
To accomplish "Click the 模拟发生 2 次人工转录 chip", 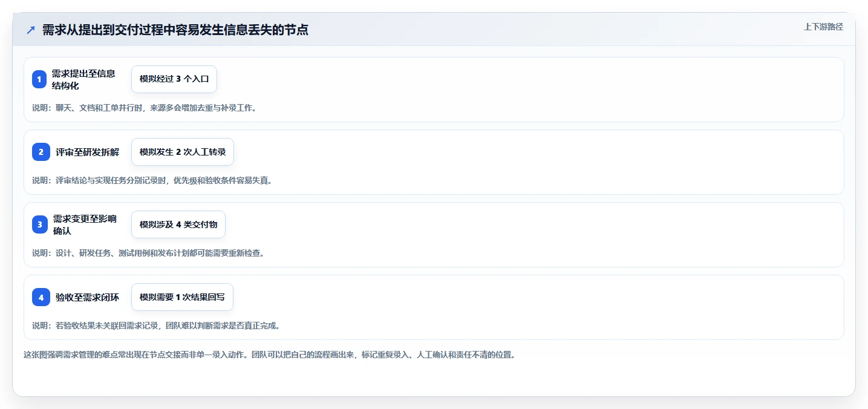I will [x=183, y=152].
